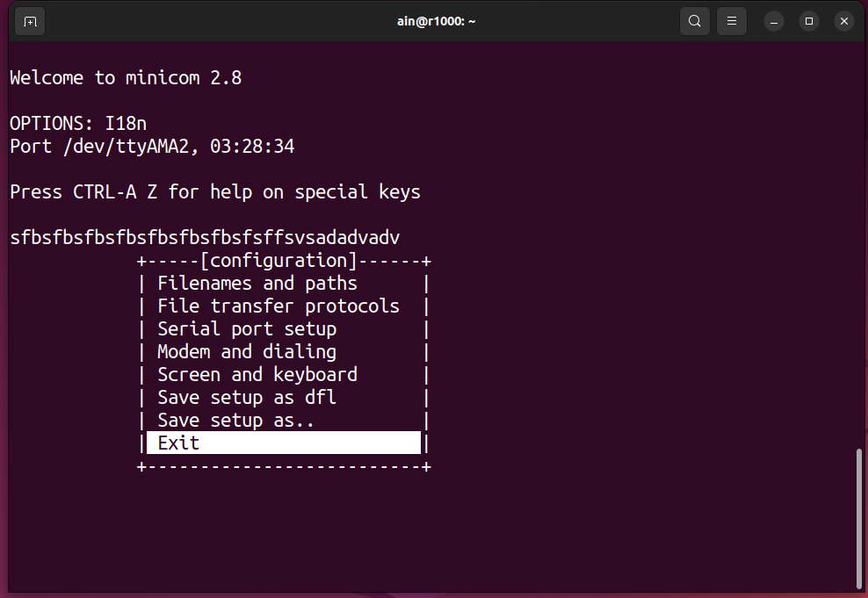Image resolution: width=868 pixels, height=598 pixels.
Task: Maximize the terminal window
Action: click(x=809, y=22)
